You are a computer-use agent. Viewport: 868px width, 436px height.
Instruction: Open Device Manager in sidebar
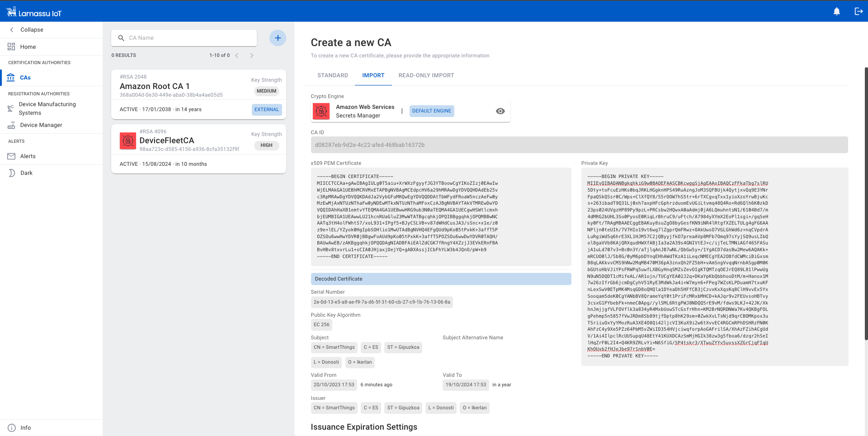pyautogui.click(x=41, y=125)
